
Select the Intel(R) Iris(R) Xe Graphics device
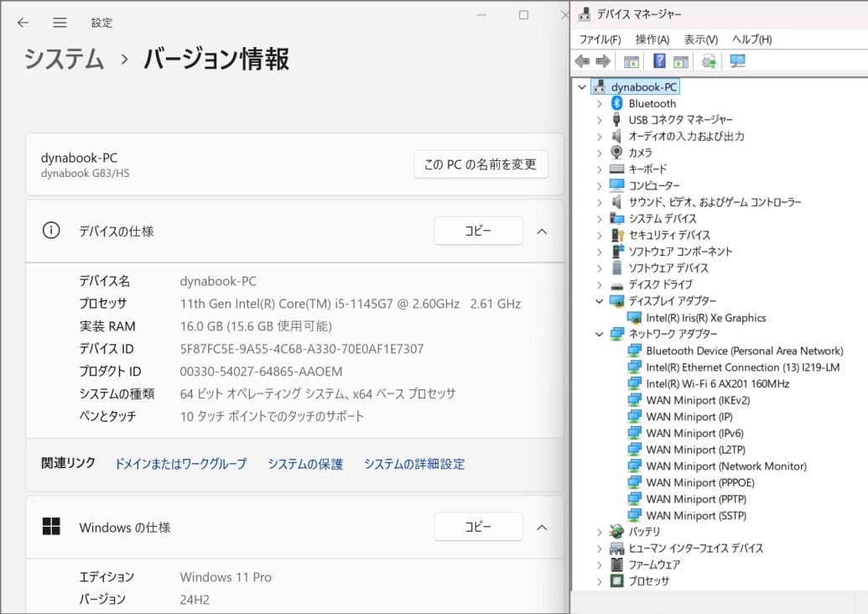tap(705, 318)
